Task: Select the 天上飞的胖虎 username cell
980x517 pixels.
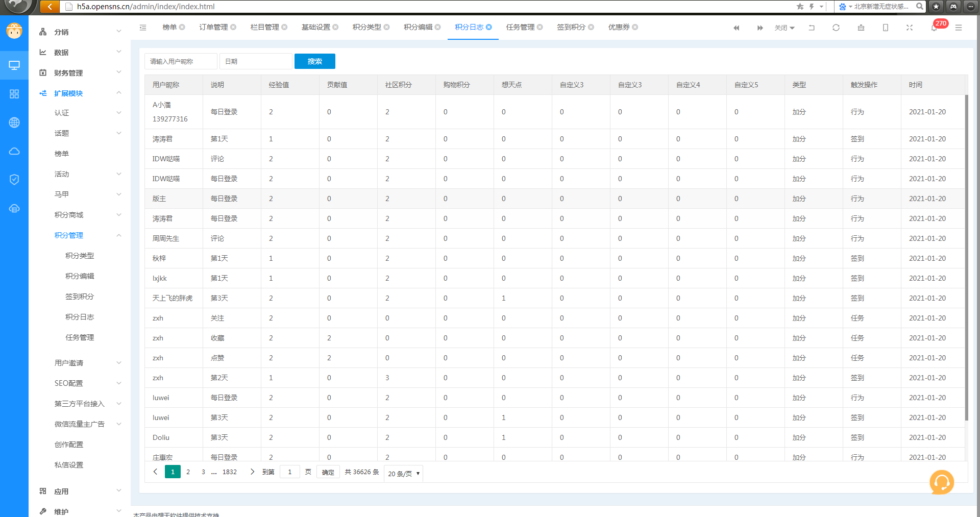Action: click(173, 298)
